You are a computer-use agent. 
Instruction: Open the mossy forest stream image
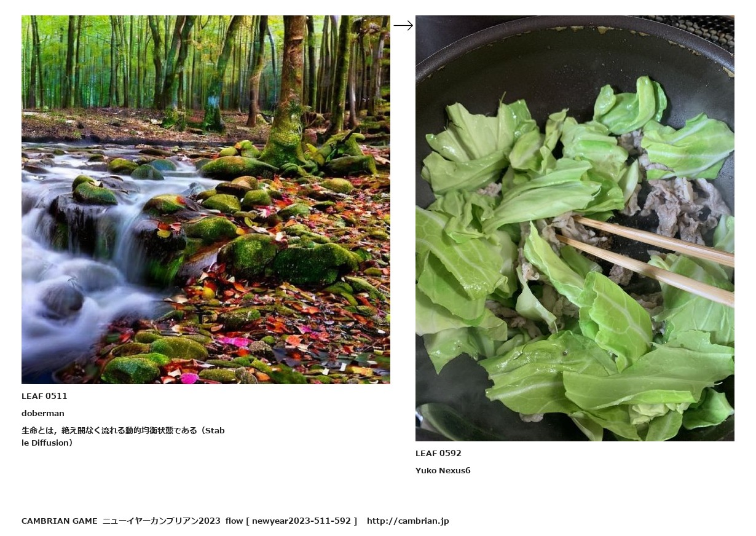pos(206,200)
